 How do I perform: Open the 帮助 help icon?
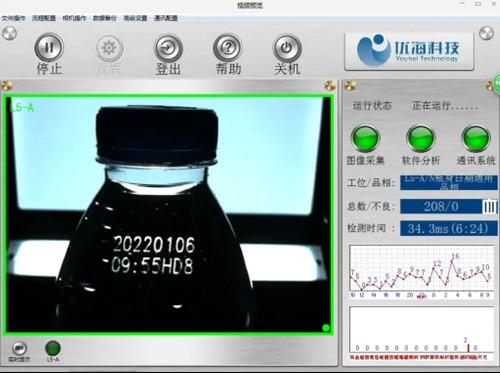click(x=228, y=48)
